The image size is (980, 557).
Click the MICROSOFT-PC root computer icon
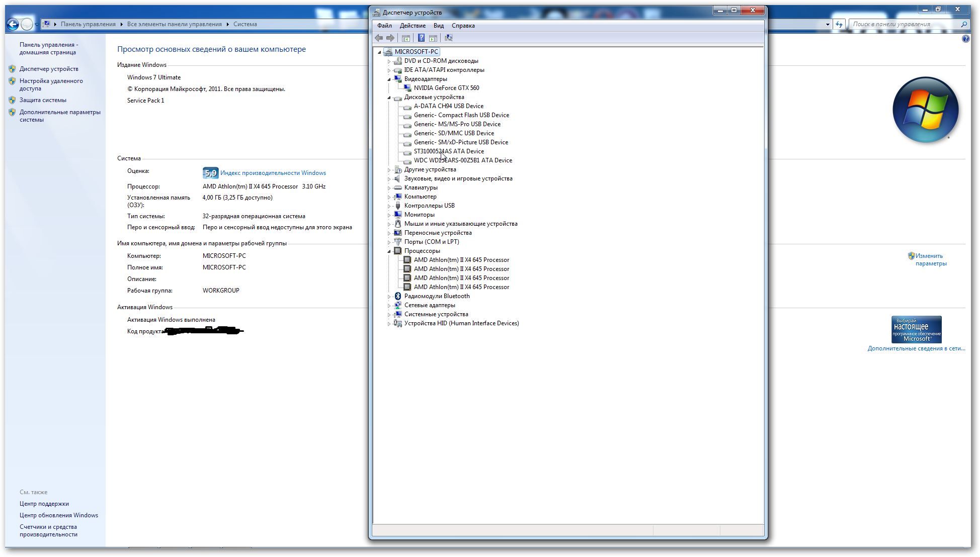[388, 52]
